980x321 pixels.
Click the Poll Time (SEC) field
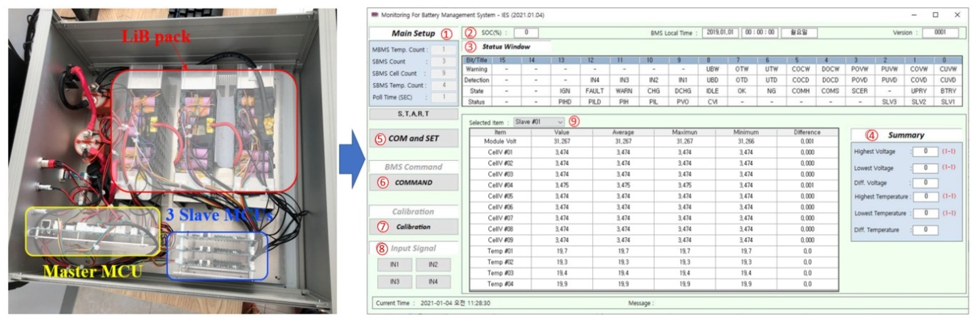click(443, 97)
